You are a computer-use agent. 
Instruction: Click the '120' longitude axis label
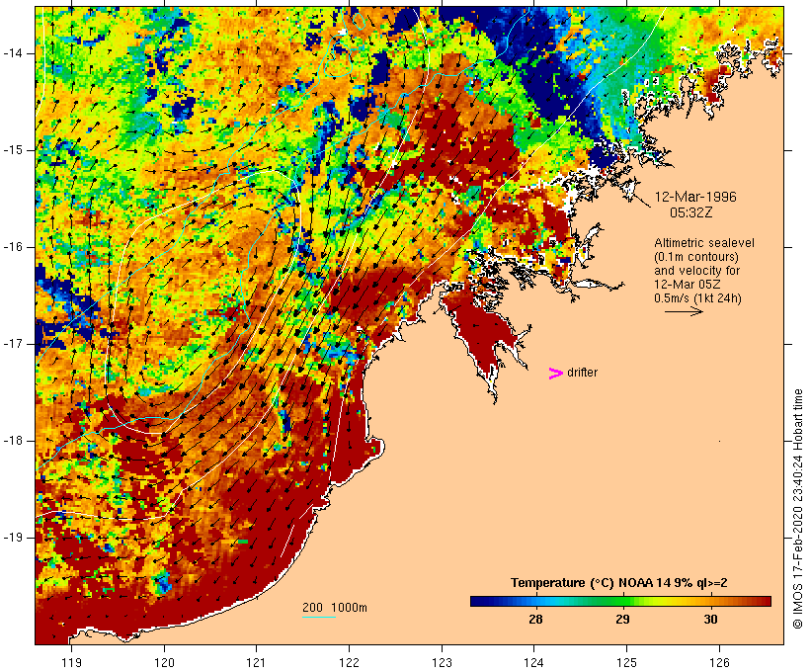164,662
